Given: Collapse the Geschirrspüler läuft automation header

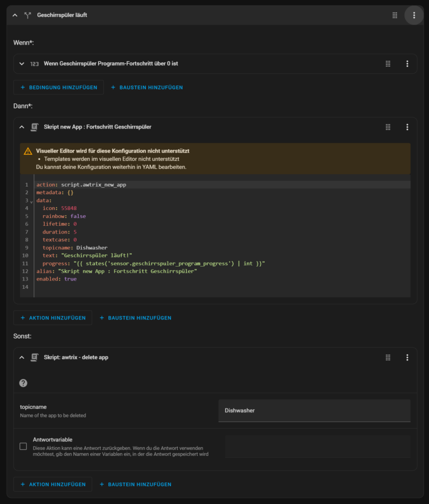Looking at the screenshot, I should [x=15, y=15].
